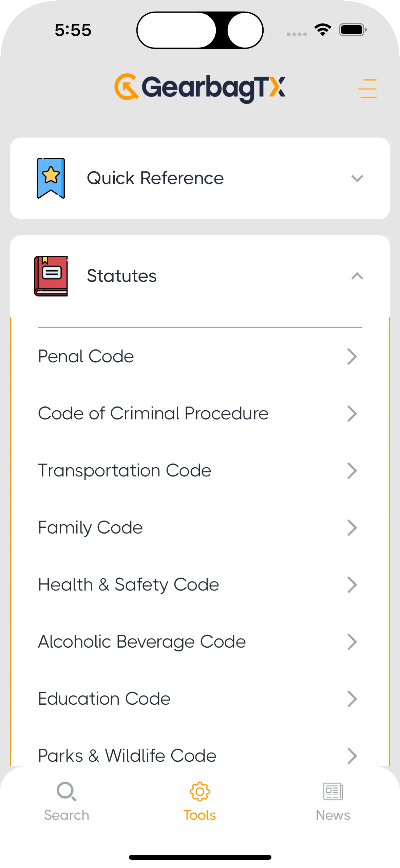Select Family Code entry
The height and width of the screenshot is (868, 400).
(91, 528)
